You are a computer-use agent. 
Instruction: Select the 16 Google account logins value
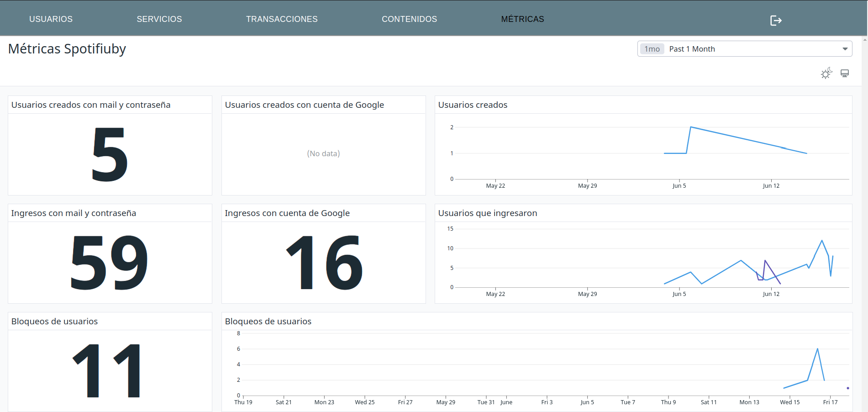tap(323, 263)
